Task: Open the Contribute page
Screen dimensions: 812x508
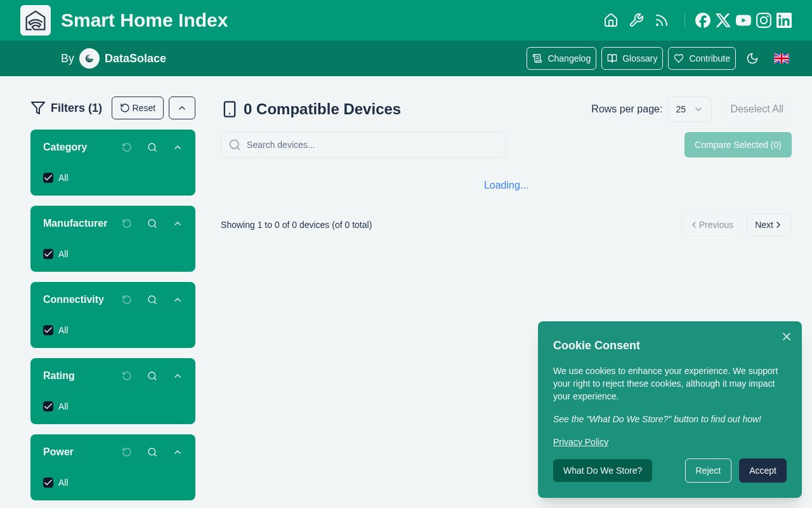Action: [x=702, y=58]
